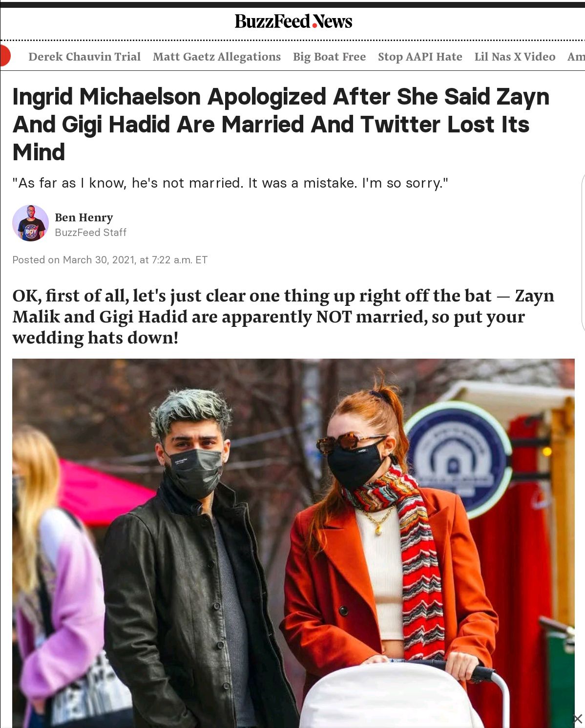
Task: Click the side panel handle at right edge
Action: (583, 253)
